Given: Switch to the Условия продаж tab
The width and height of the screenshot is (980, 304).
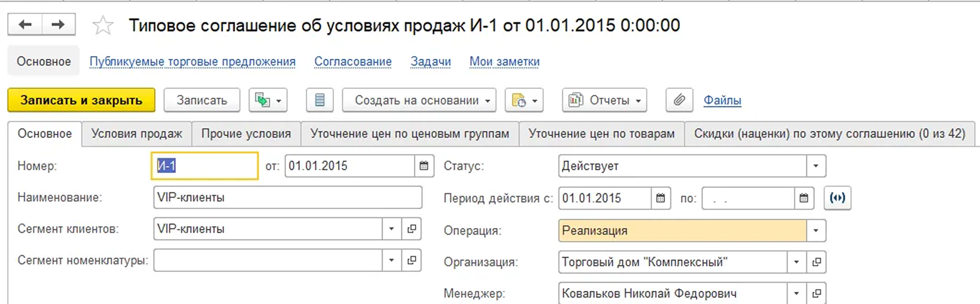Looking at the screenshot, I should pyautogui.click(x=137, y=134).
